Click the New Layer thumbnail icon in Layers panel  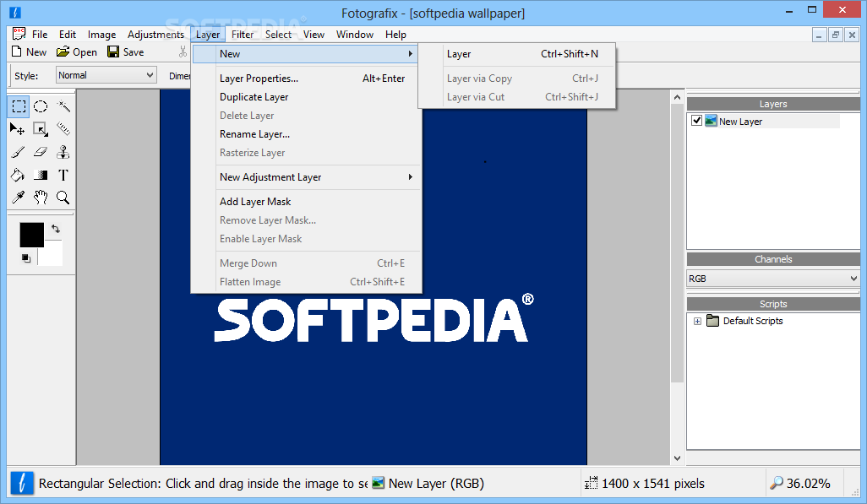[711, 121]
